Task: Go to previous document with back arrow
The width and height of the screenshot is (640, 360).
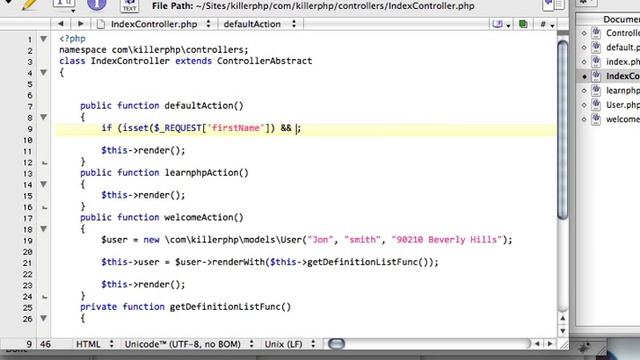Action: click(x=60, y=24)
